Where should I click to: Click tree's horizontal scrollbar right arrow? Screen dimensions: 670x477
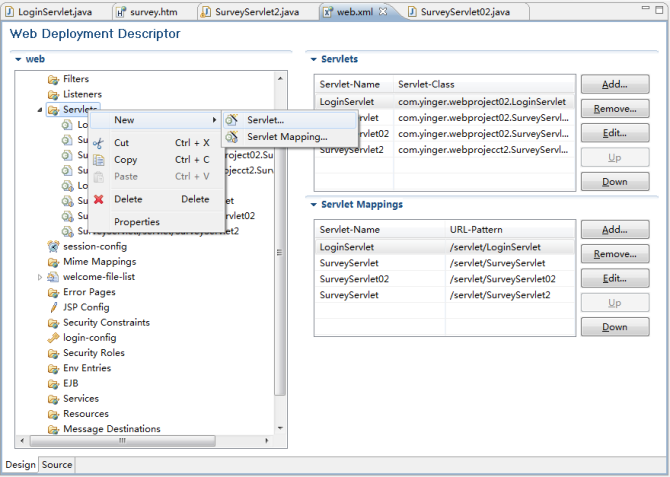pos(267,440)
